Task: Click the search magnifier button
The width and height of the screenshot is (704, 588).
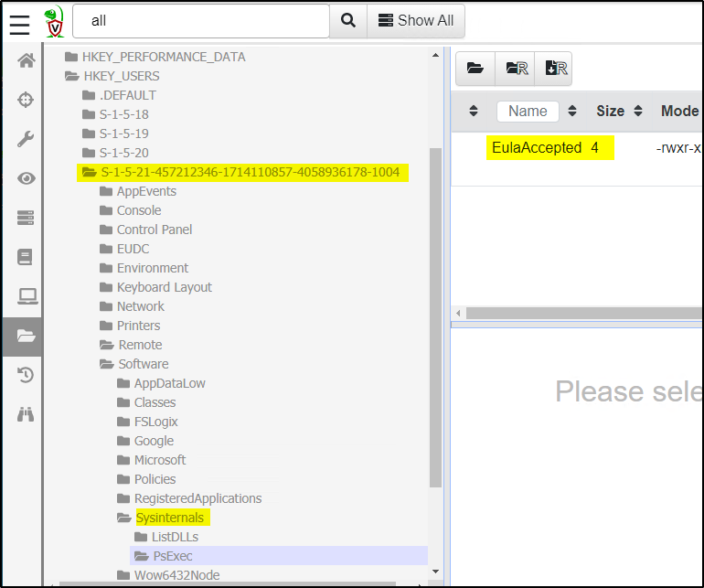Action: pos(347,21)
